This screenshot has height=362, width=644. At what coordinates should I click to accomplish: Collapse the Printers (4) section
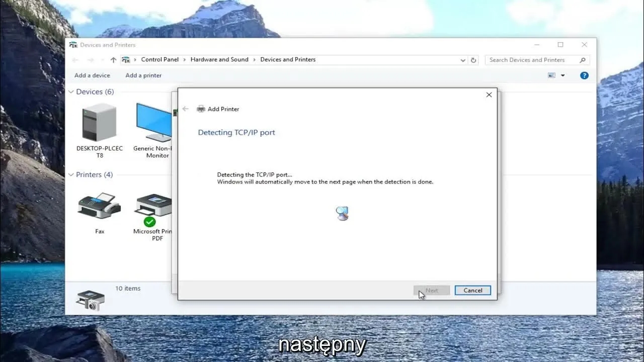pyautogui.click(x=70, y=174)
